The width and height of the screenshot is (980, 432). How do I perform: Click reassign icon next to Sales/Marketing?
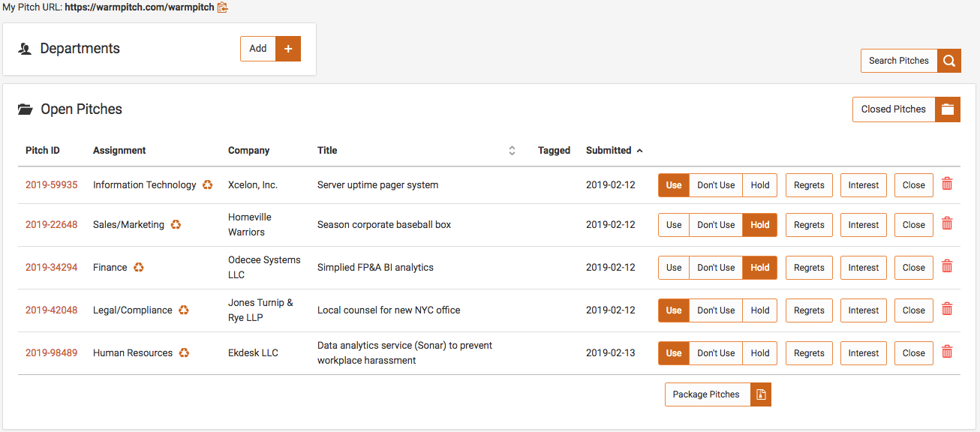pos(176,225)
